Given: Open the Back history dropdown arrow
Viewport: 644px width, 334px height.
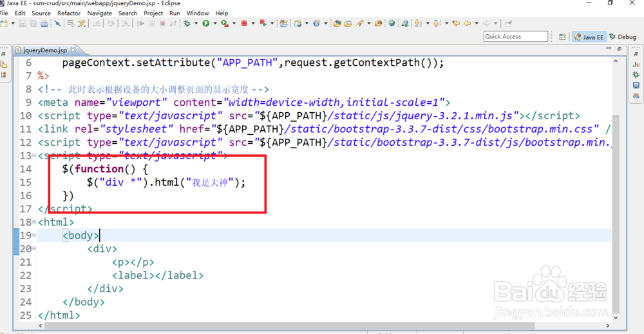Looking at the screenshot, I should 477,23.
